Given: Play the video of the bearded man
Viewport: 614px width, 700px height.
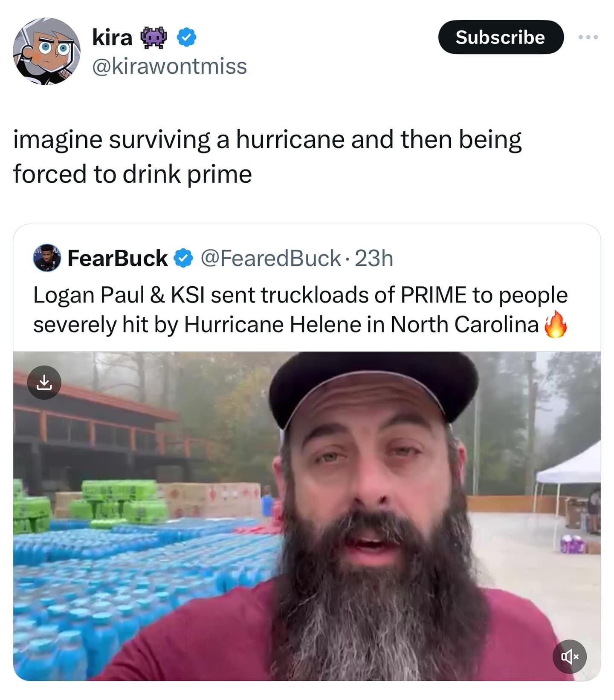Looking at the screenshot, I should pyautogui.click(x=307, y=516).
